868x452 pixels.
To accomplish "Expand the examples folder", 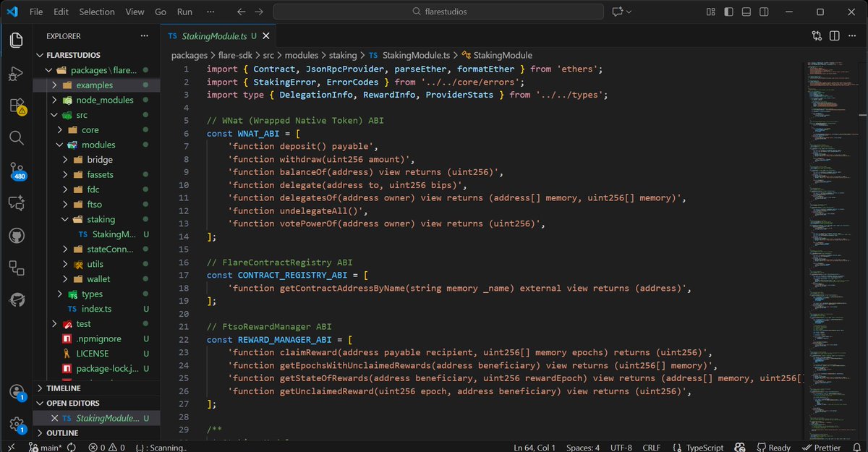I will pos(97,85).
